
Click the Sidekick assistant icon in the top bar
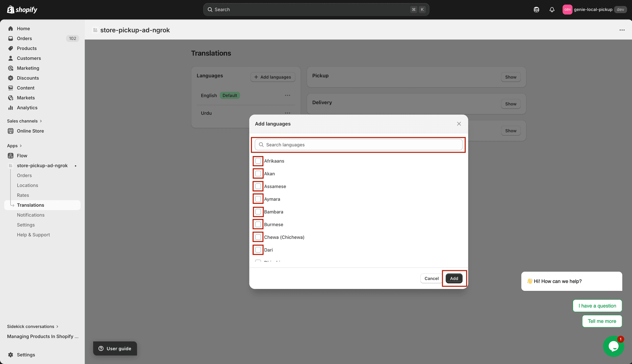[536, 10]
